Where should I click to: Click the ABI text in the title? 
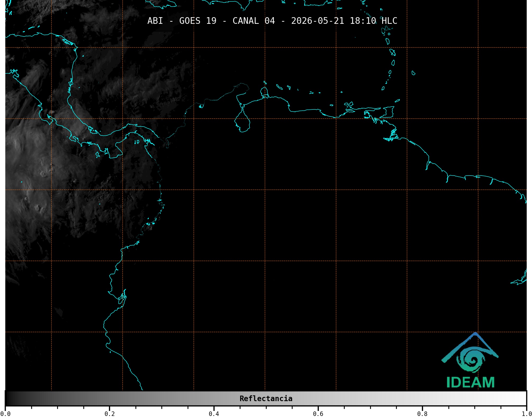pyautogui.click(x=155, y=21)
